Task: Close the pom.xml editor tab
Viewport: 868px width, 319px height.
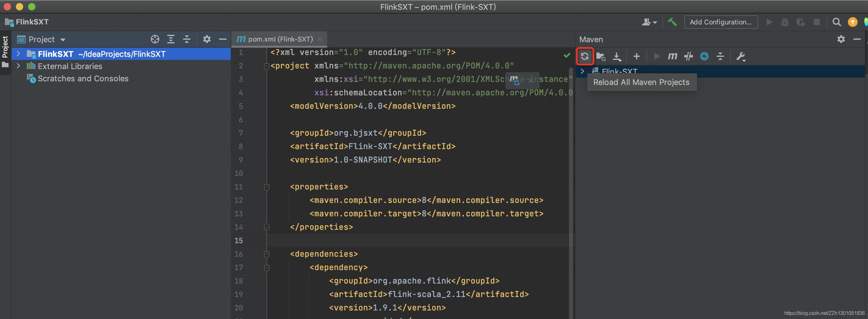Action: [320, 39]
